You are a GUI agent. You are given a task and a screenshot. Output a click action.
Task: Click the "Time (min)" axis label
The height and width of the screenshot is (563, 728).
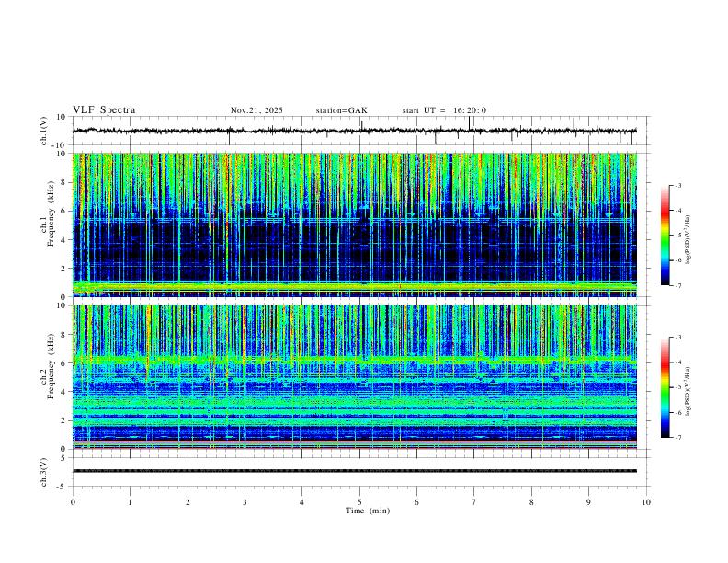pyautogui.click(x=368, y=511)
